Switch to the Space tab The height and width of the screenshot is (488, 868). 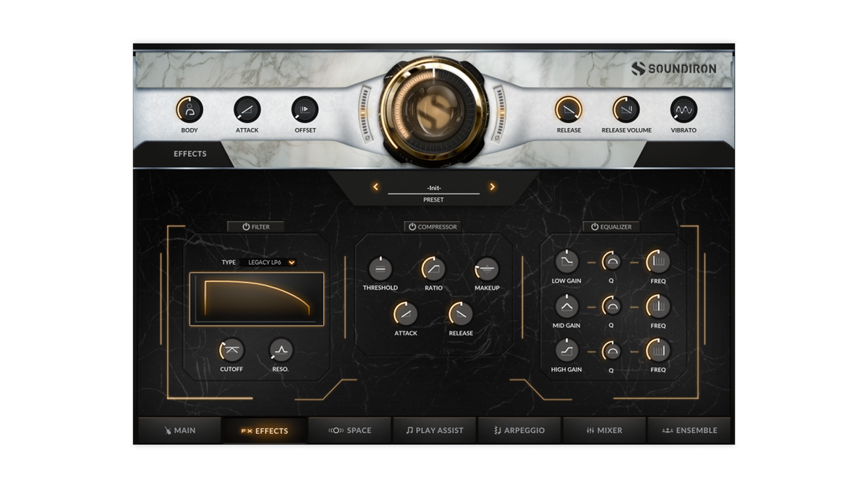(x=349, y=430)
